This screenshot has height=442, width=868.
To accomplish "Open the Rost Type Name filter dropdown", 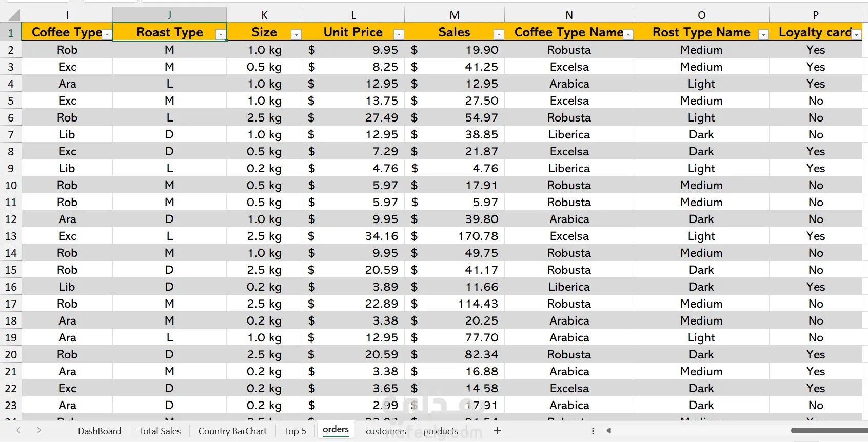I will pos(763,34).
